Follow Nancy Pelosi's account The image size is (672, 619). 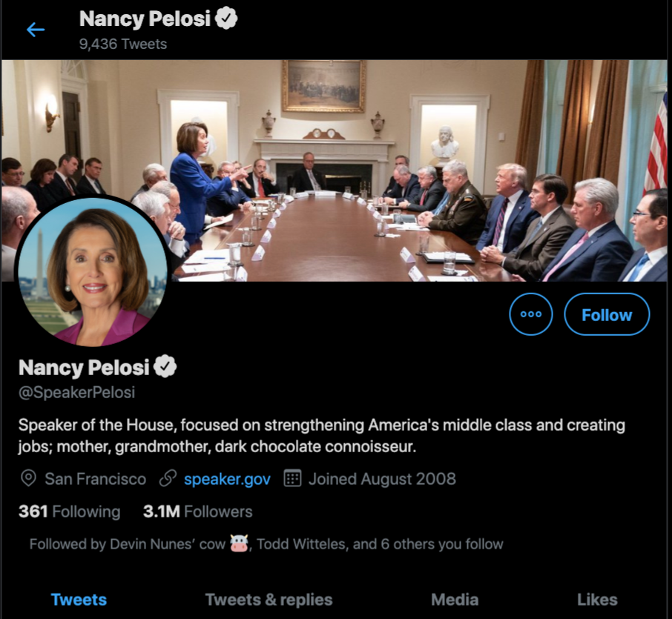coord(606,314)
